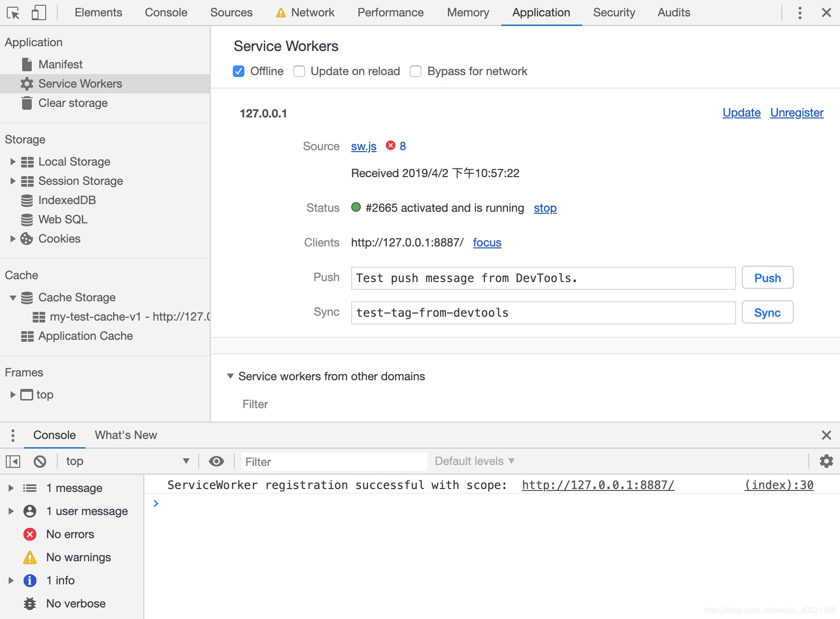Viewport: 840px width, 619px height.
Task: Switch to the Performance tab
Action: tap(391, 13)
